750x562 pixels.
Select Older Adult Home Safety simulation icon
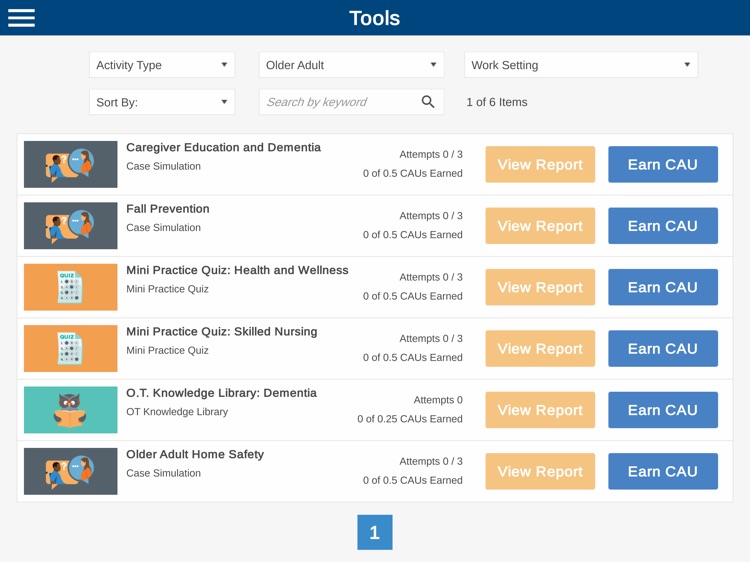pos(70,471)
